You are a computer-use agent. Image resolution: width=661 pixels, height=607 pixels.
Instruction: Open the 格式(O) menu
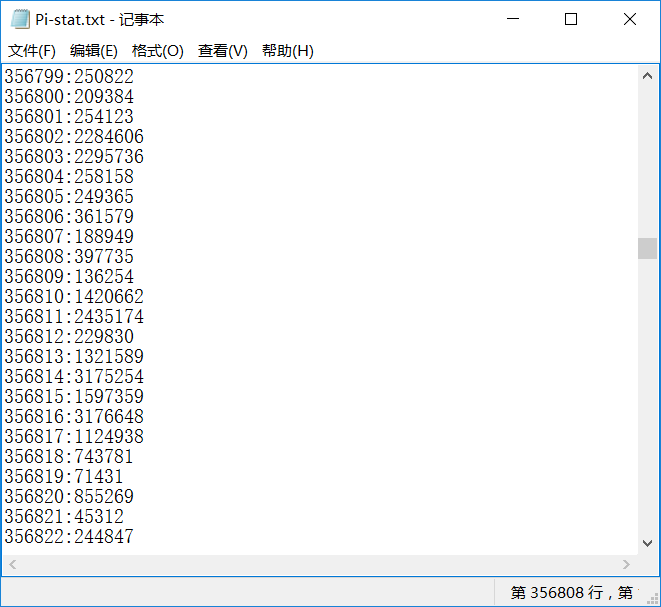(x=158, y=51)
